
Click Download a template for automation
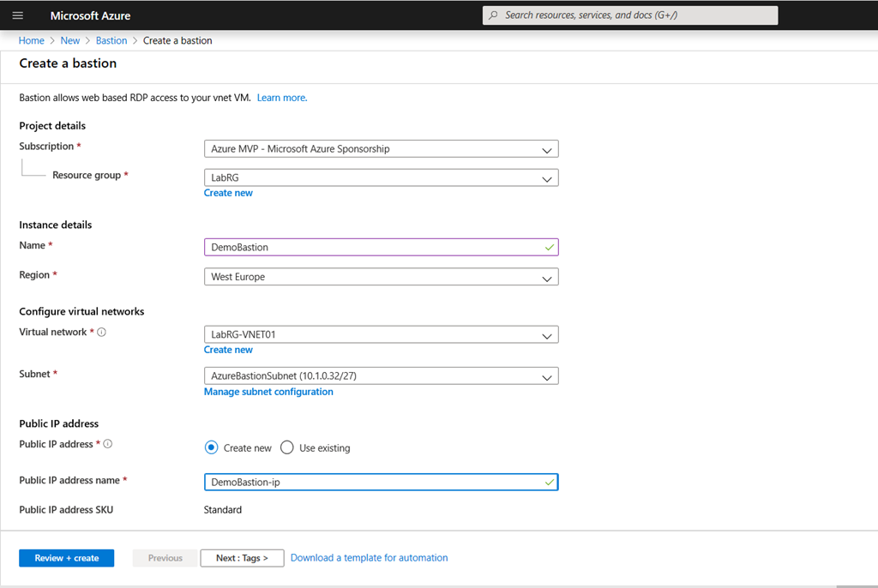(369, 558)
